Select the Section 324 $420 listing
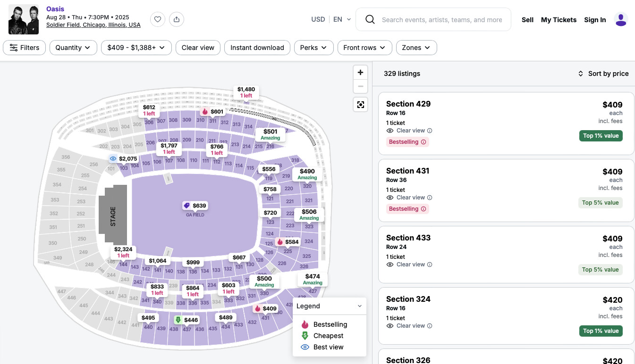The image size is (635, 364). (x=506, y=315)
